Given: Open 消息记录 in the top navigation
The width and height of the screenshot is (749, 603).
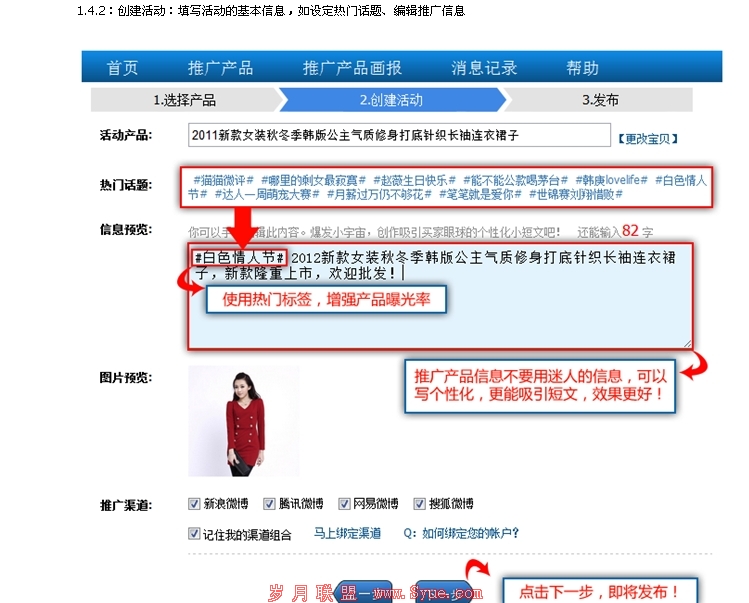Looking at the screenshot, I should [x=484, y=68].
